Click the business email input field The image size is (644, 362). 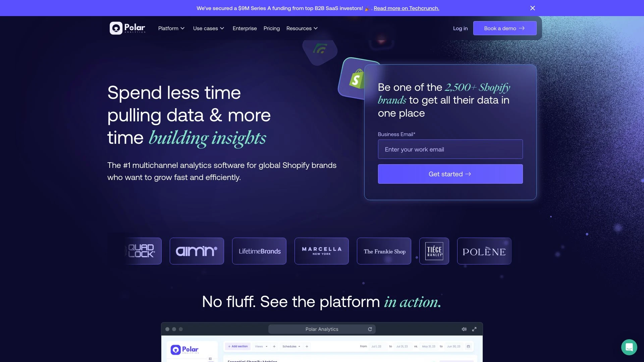click(x=450, y=149)
